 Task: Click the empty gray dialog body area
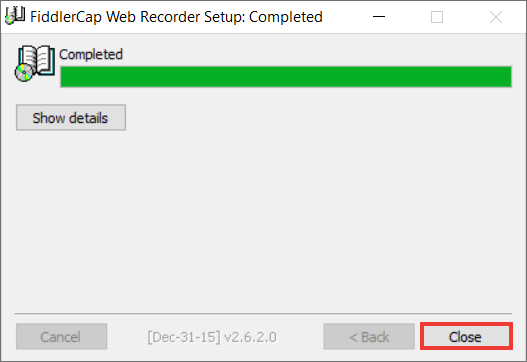264,218
